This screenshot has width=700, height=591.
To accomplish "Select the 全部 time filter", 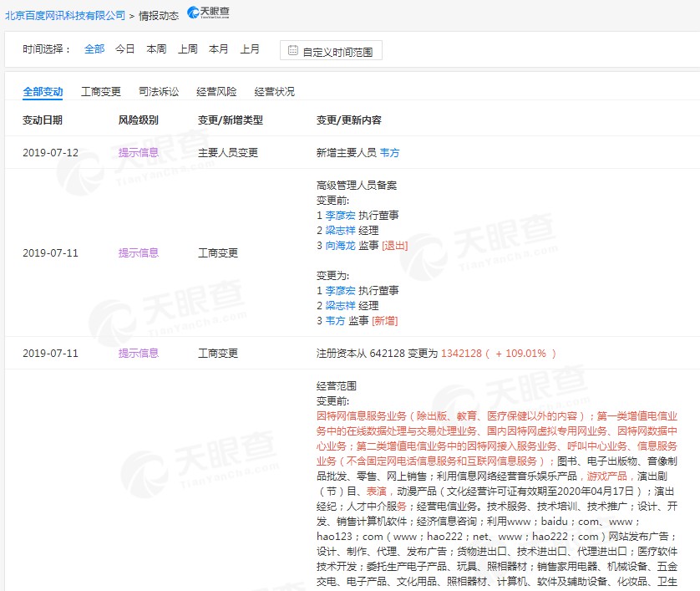I will tap(94, 48).
